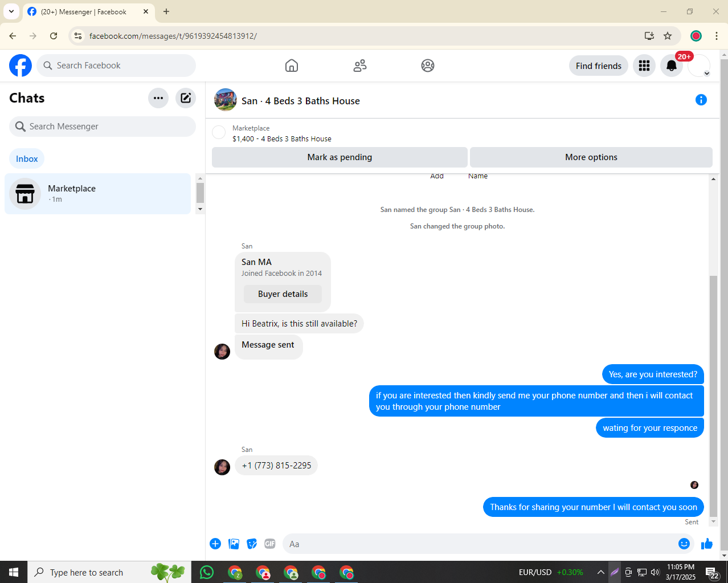Viewport: 728px width, 583px height.
Task: Reload the page
Action: point(54,36)
